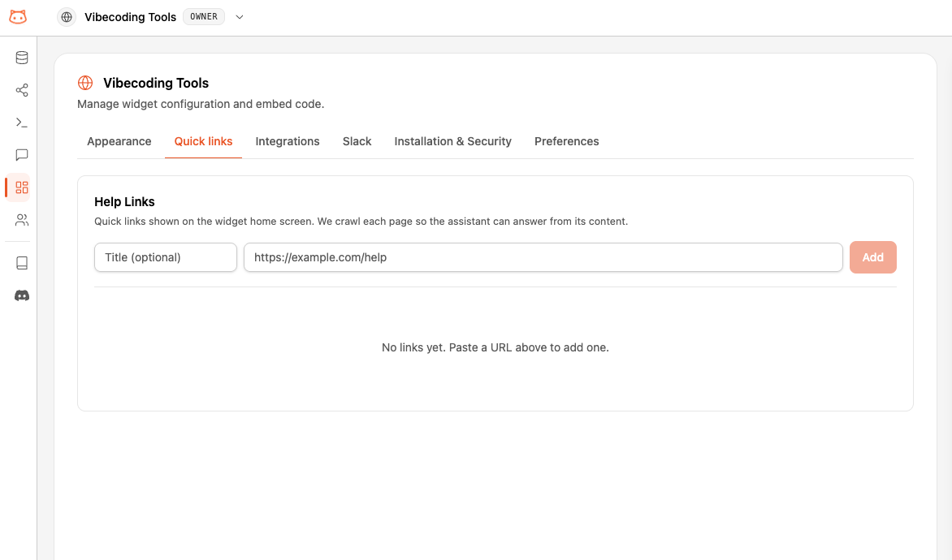Open the Integrations tab
952x560 pixels.
[288, 141]
